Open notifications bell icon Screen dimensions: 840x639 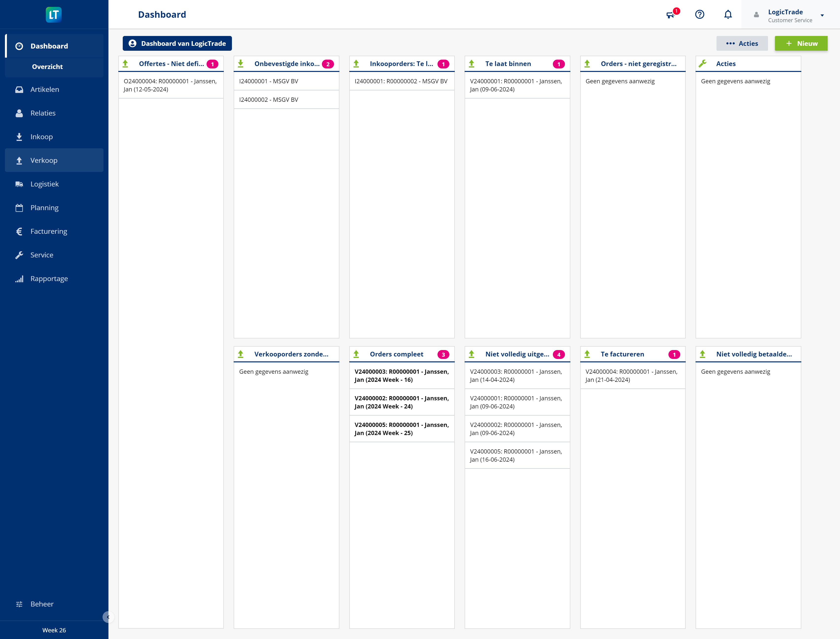click(x=728, y=15)
